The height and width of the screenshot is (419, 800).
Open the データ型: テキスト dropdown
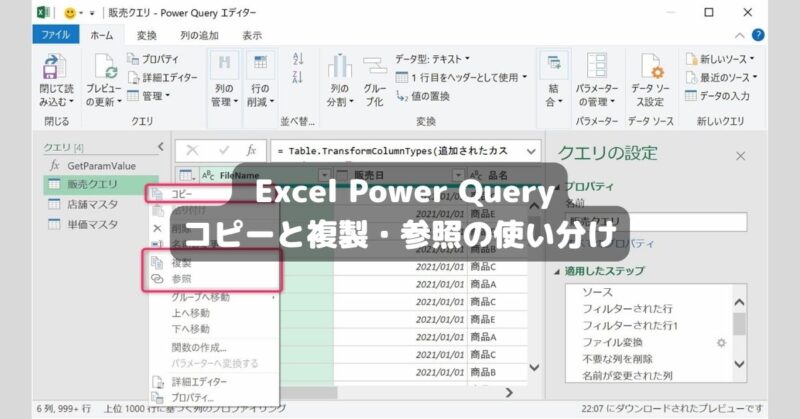432,59
